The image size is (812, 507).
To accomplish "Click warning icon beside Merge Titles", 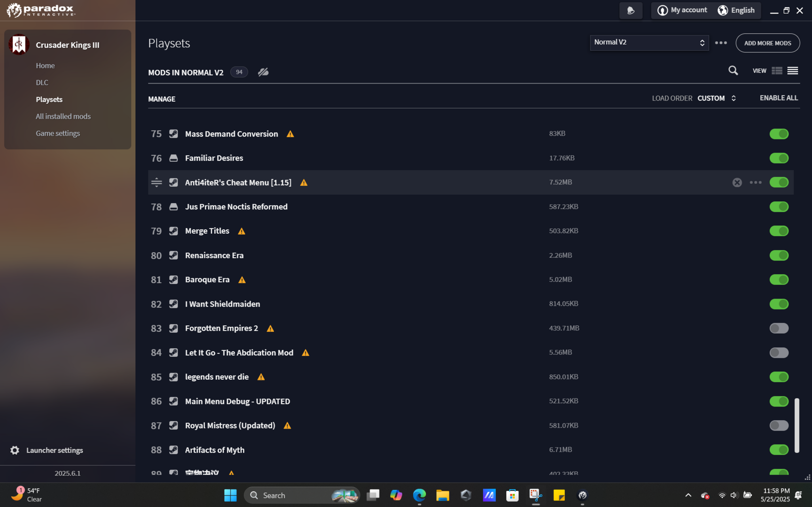I will click(241, 231).
